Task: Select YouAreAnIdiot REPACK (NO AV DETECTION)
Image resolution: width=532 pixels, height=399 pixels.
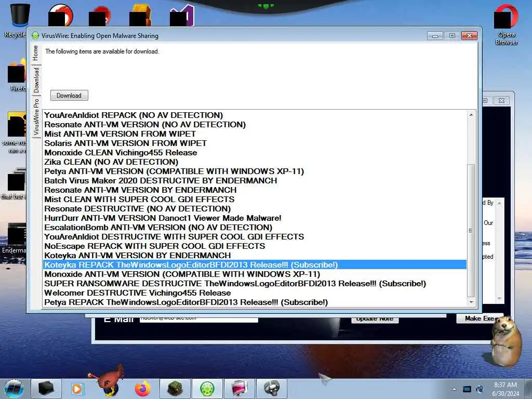Action: pos(255,115)
